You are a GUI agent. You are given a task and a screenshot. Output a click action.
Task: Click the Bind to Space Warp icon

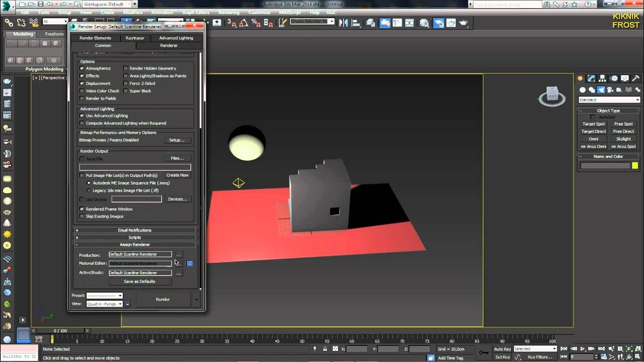pyautogui.click(x=34, y=23)
